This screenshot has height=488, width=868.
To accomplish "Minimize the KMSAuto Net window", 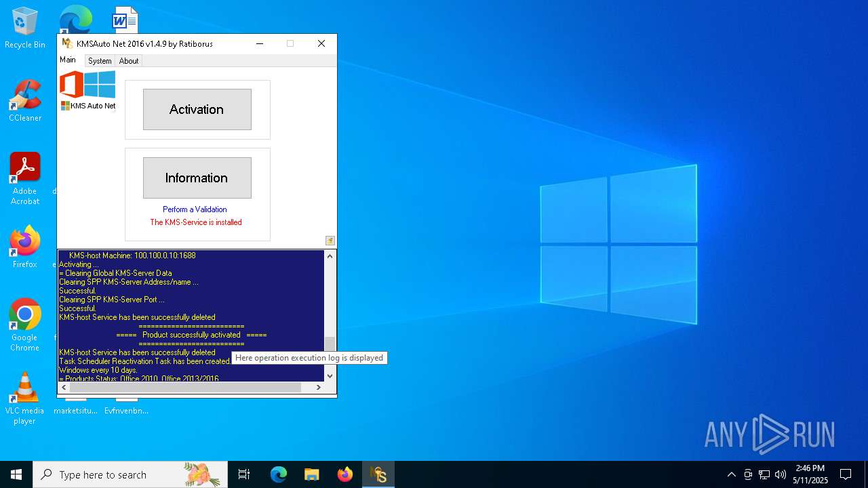I will click(260, 43).
